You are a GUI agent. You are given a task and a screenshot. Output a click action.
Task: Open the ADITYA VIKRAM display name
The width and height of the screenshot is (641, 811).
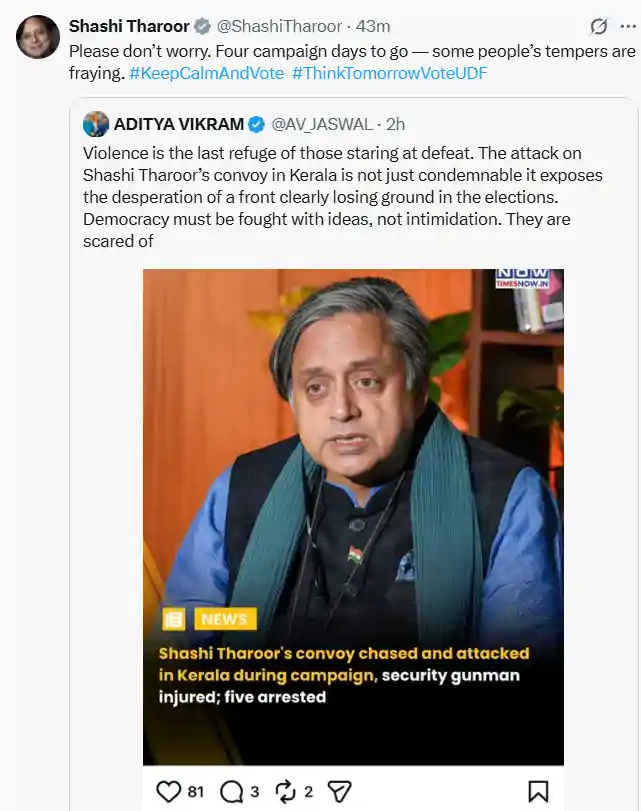tap(178, 124)
